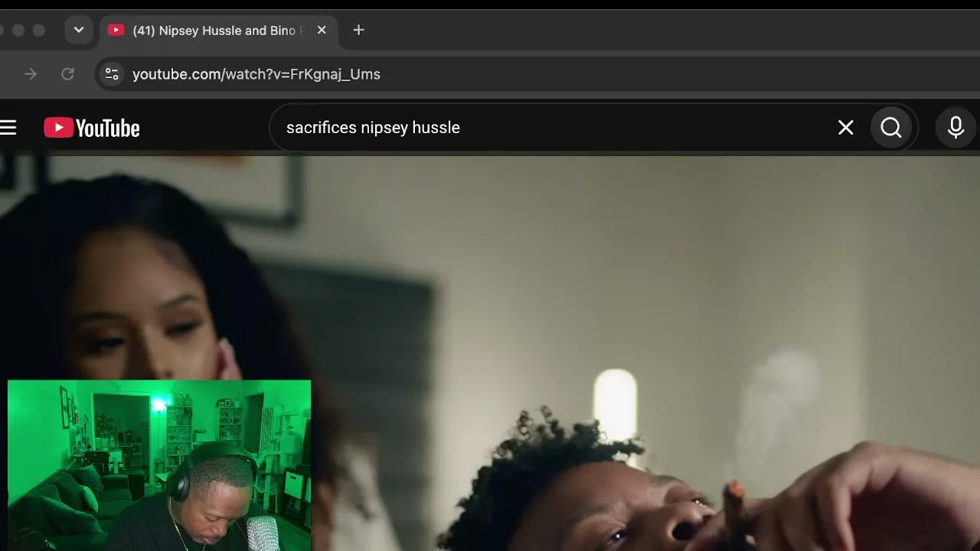Open the YouTube guide hamburger menu
The height and width of the screenshot is (551, 980).
pos(8,128)
